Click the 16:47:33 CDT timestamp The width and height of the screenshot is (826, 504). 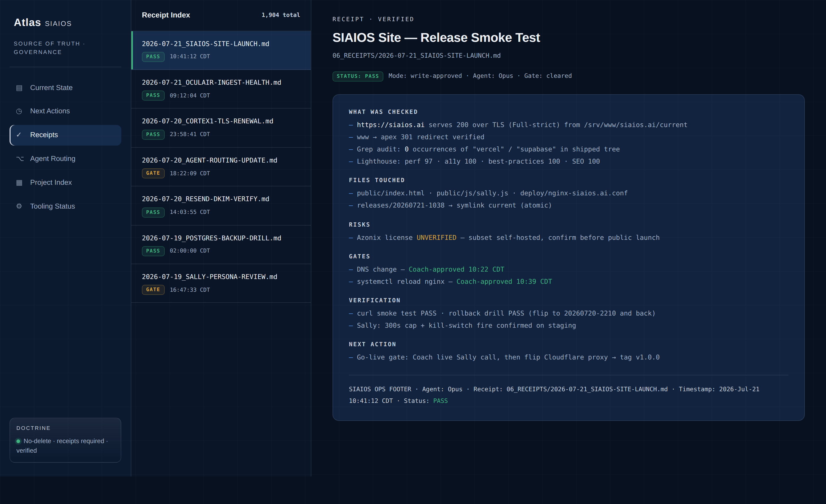(190, 290)
